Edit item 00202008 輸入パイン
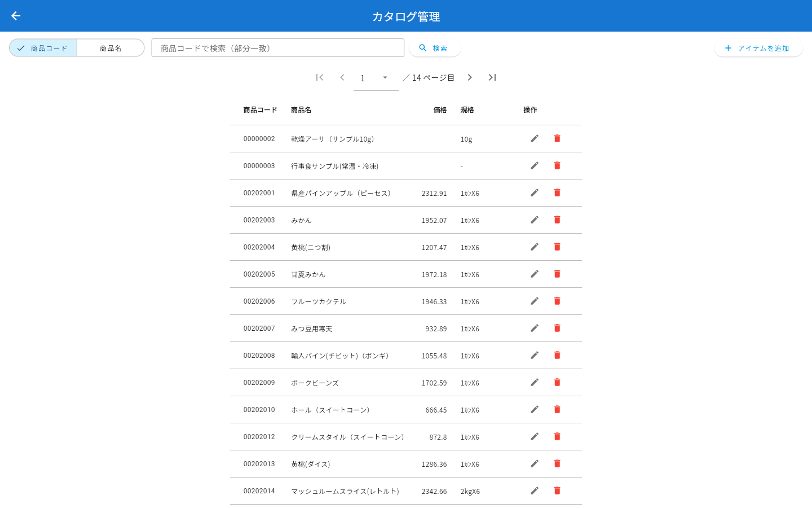812x508 pixels. tap(535, 355)
